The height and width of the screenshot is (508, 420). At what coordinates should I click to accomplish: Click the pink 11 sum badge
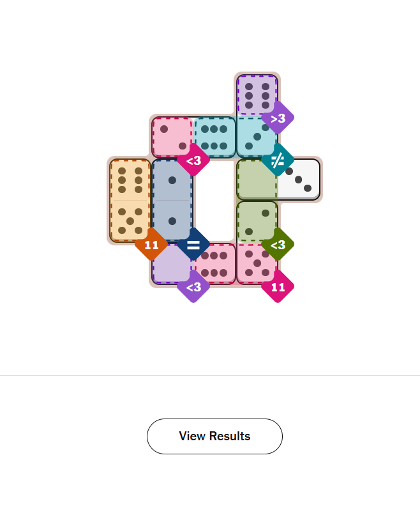click(x=278, y=287)
